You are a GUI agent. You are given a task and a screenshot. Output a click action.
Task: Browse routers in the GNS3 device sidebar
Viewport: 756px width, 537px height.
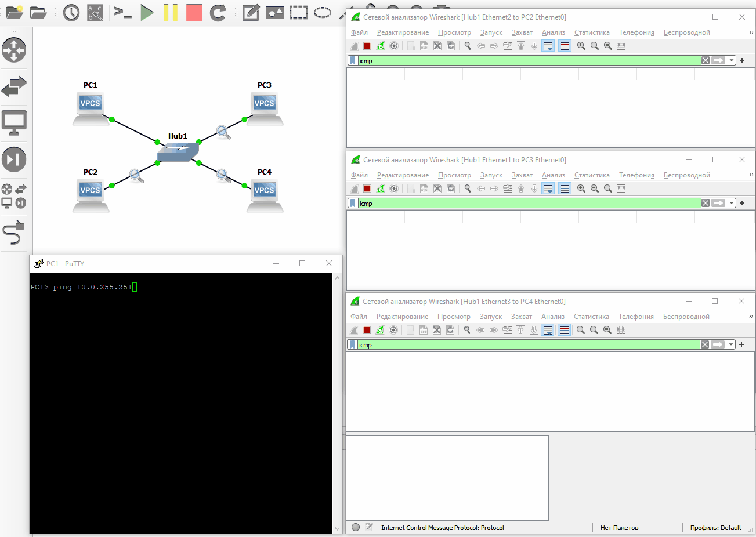click(14, 50)
